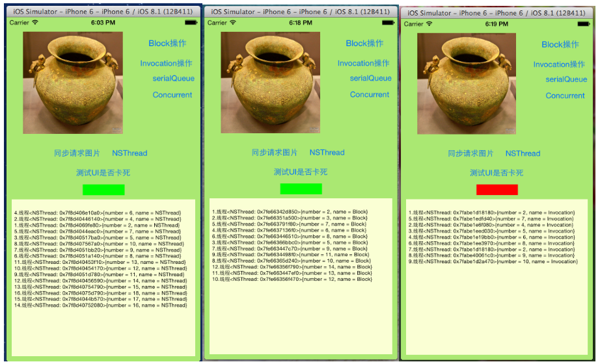Click log line with address 0x7fabe1d2a470
Viewport: 600px width, 364px height.
(493, 261)
